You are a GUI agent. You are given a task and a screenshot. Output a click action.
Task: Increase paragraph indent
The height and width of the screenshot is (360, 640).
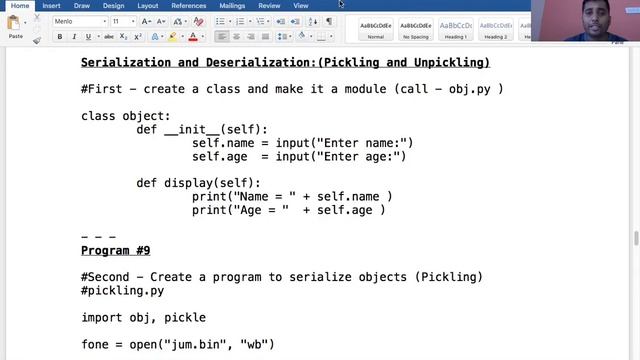click(x=295, y=21)
